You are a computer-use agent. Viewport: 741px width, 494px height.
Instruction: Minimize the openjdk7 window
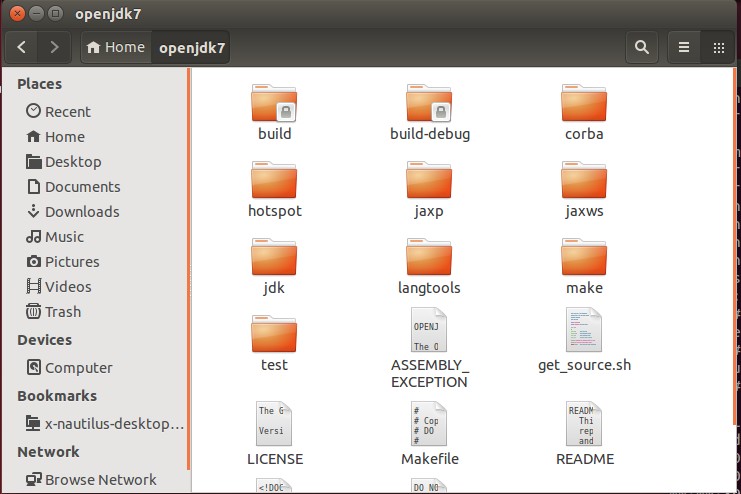pyautogui.click(x=36, y=13)
